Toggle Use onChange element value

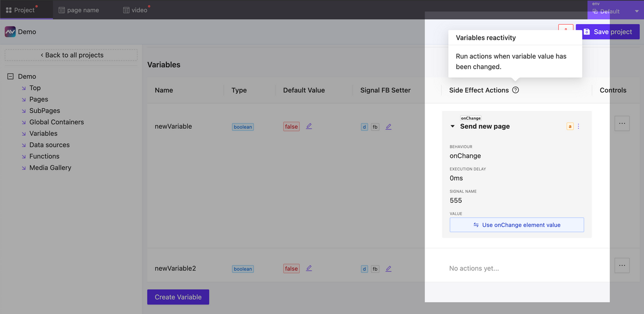coord(517,225)
